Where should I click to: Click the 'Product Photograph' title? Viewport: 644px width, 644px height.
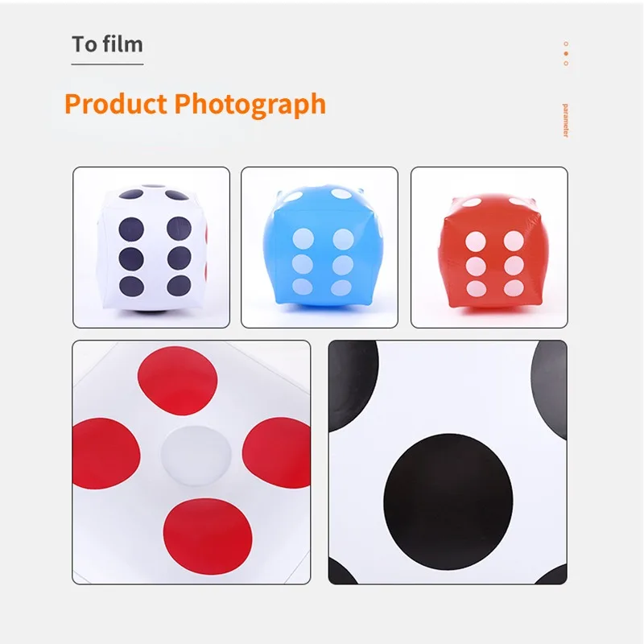pos(195,104)
